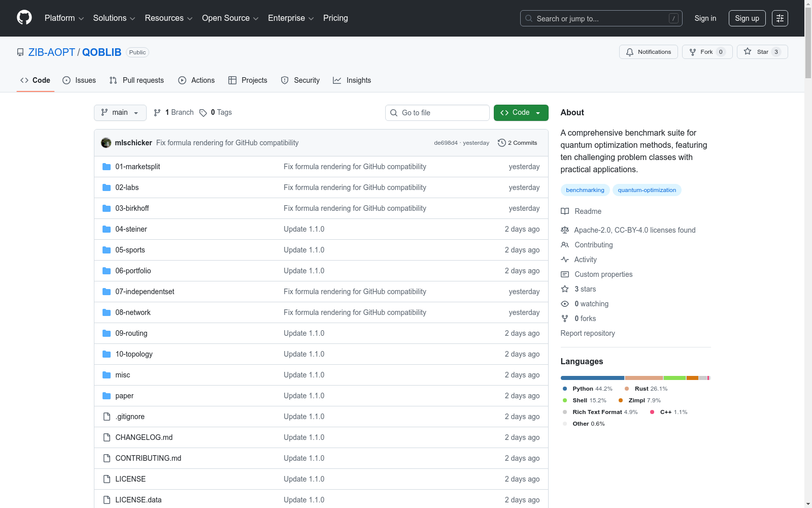
Task: Click the star icon for this repository
Action: [748, 51]
